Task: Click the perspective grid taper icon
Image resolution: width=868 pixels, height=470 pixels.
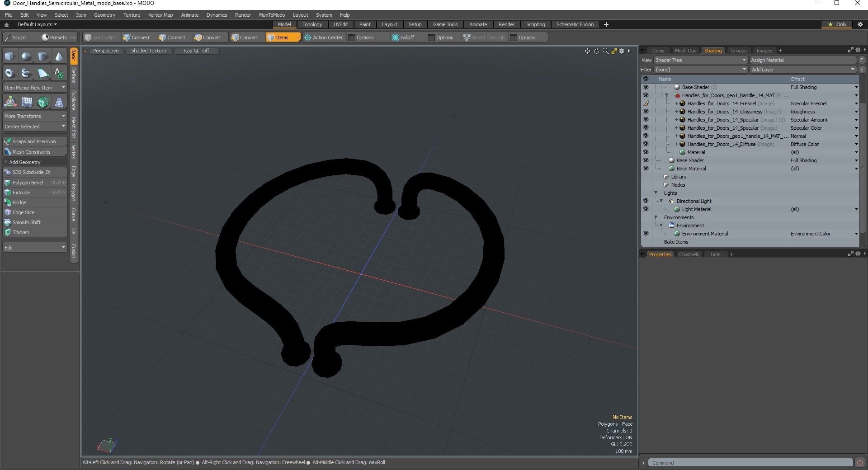Action: [59, 102]
